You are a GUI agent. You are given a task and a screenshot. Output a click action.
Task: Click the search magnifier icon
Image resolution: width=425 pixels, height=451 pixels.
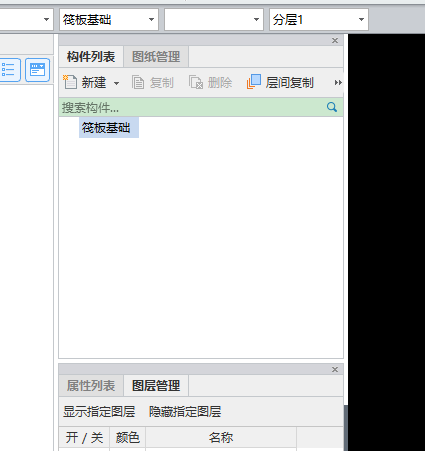[332, 107]
